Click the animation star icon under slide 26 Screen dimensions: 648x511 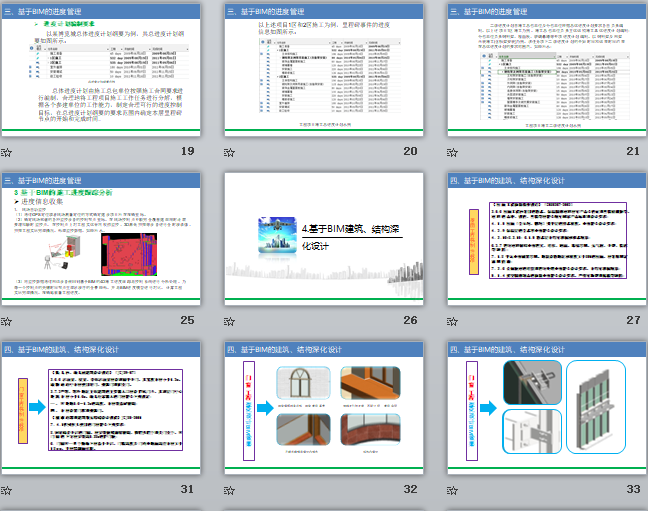point(229,321)
